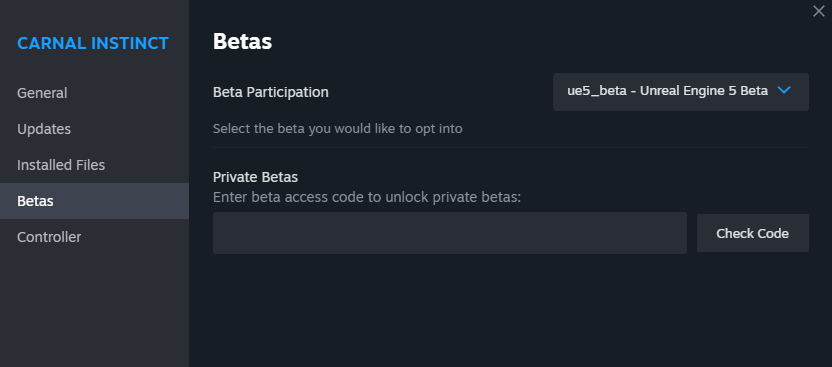Select the Betas sidebar item

[x=94, y=201]
